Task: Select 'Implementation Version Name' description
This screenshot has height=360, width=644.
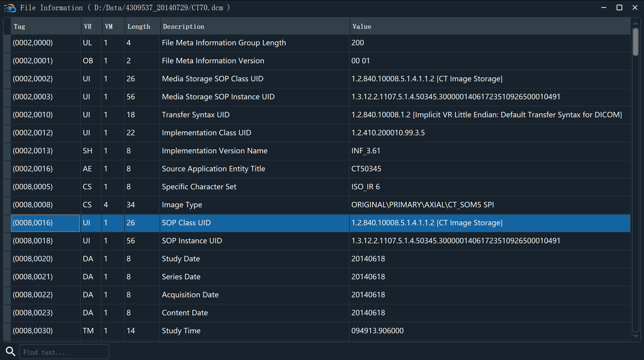Action: pos(254,151)
